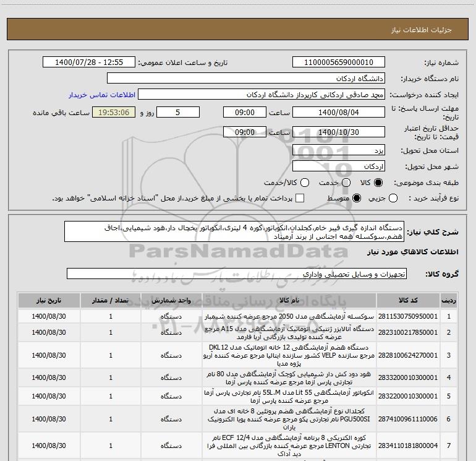Click the goods group field تجهیزات و وسایل تحصیلی
This screenshot has width=476, height=461.
(x=237, y=274)
